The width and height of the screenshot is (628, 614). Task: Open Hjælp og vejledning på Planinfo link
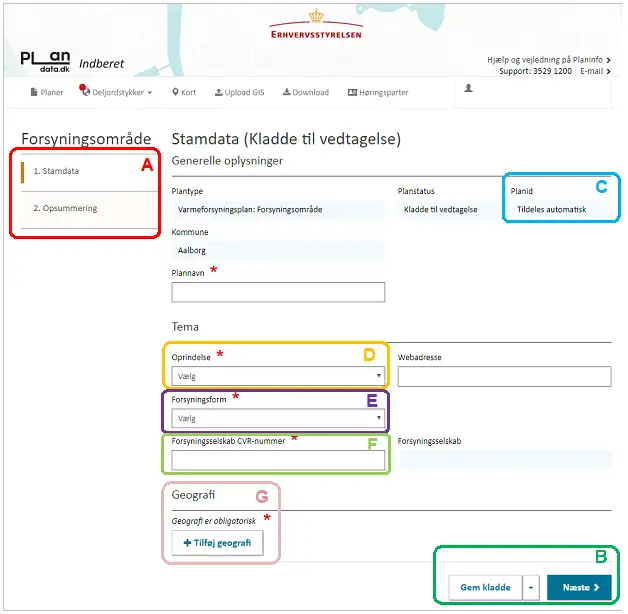(x=548, y=60)
